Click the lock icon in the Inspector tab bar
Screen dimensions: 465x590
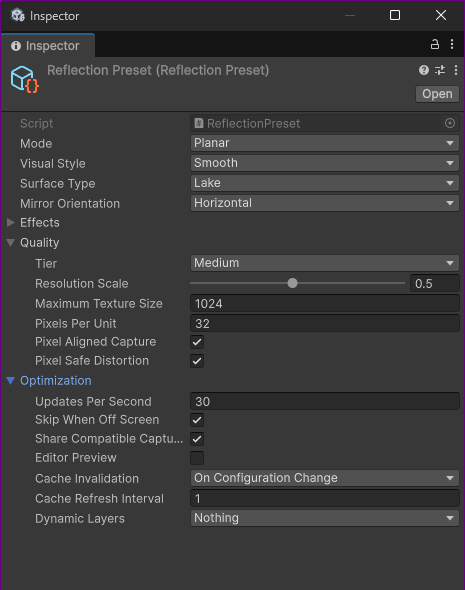[x=435, y=44]
